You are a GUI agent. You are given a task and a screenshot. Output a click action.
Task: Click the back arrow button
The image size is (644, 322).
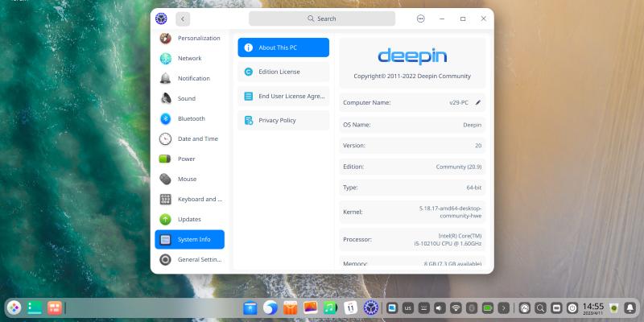(x=184, y=19)
